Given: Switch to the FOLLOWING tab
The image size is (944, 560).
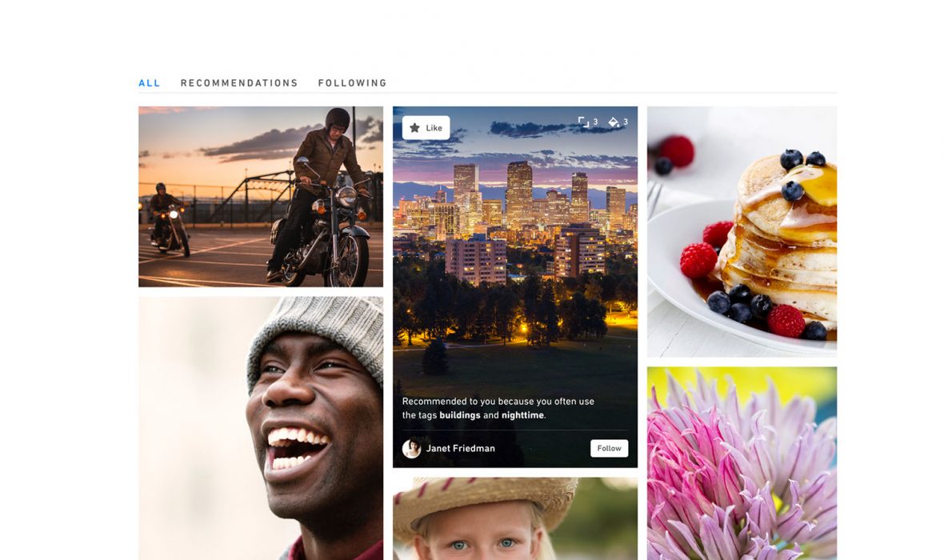Looking at the screenshot, I should pos(352,83).
